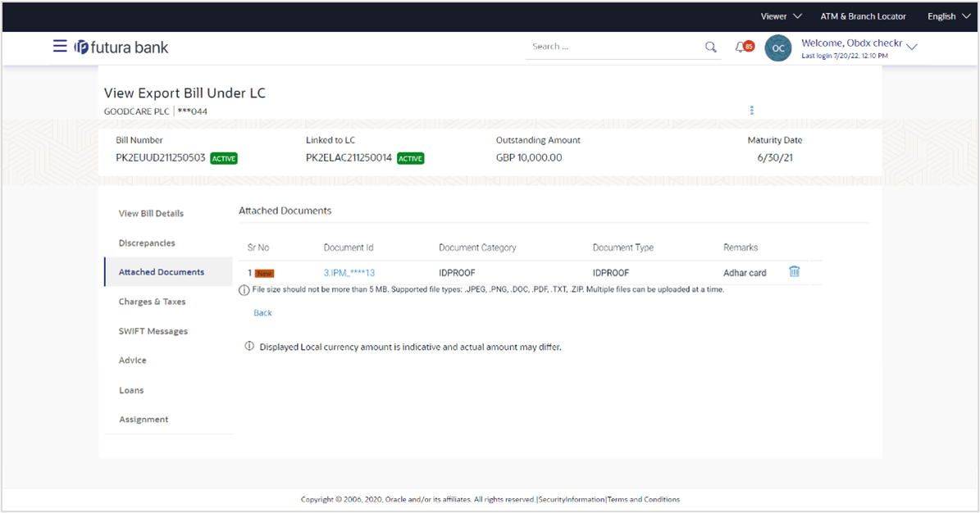This screenshot has width=980, height=513.
Task: Open document link 3.IPM_****13
Action: [349, 273]
